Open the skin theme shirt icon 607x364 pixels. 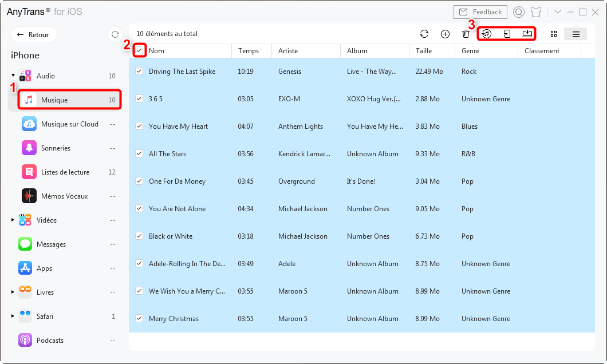[x=536, y=12]
